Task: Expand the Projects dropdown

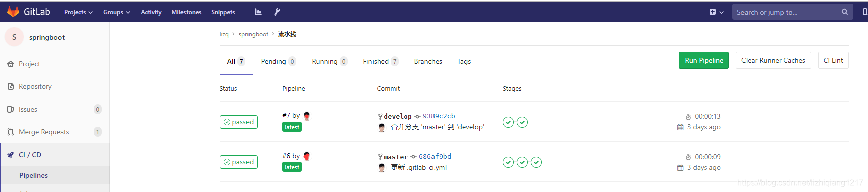Action: pyautogui.click(x=78, y=12)
